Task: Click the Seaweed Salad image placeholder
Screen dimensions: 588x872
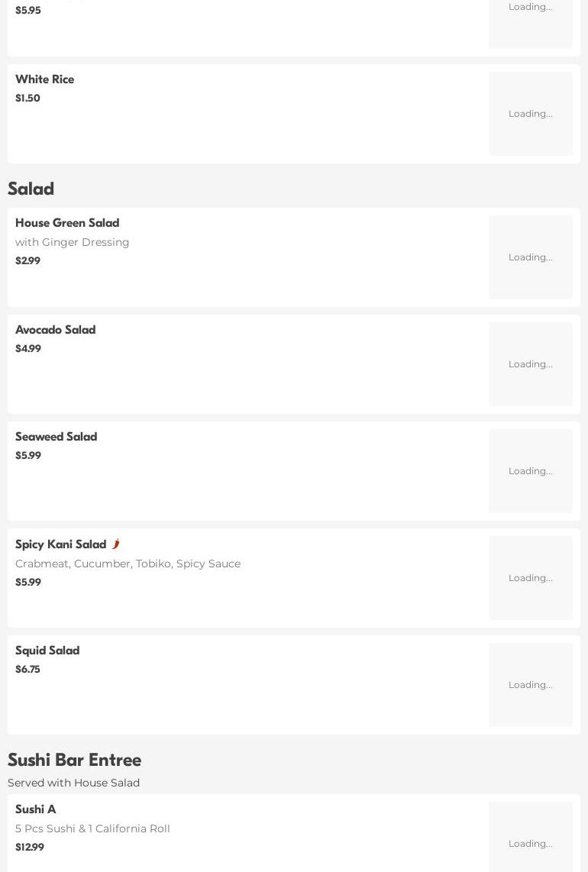Action: pyautogui.click(x=530, y=471)
